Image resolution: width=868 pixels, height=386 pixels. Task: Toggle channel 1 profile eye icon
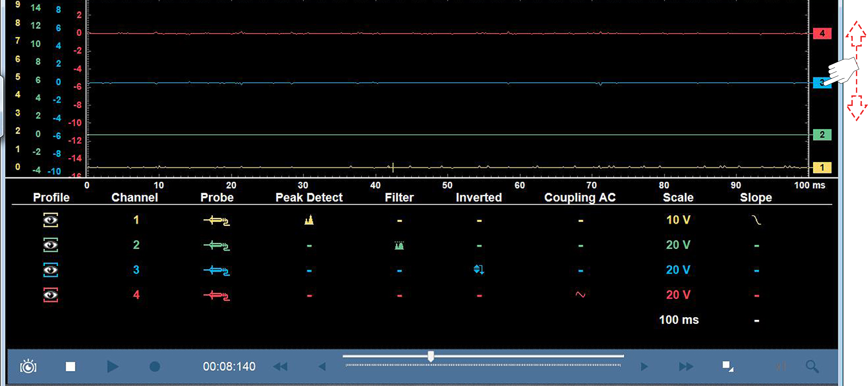[x=50, y=220]
